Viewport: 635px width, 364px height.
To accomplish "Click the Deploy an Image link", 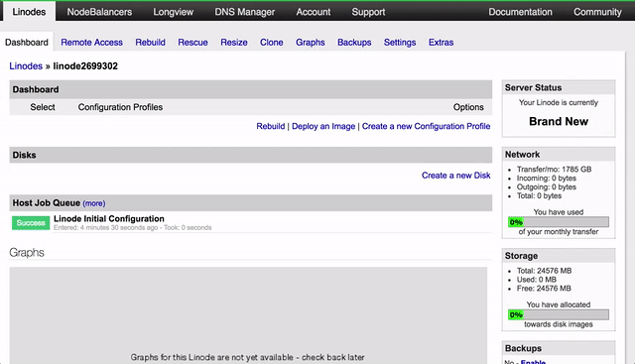I will 323,126.
